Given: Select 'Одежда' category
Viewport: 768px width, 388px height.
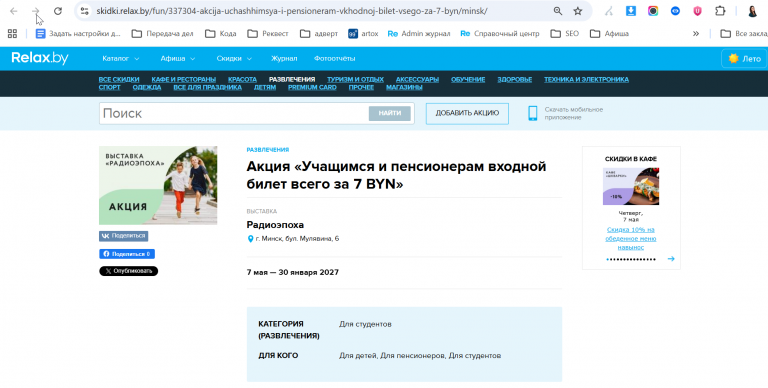Looking at the screenshot, I should [x=147, y=87].
